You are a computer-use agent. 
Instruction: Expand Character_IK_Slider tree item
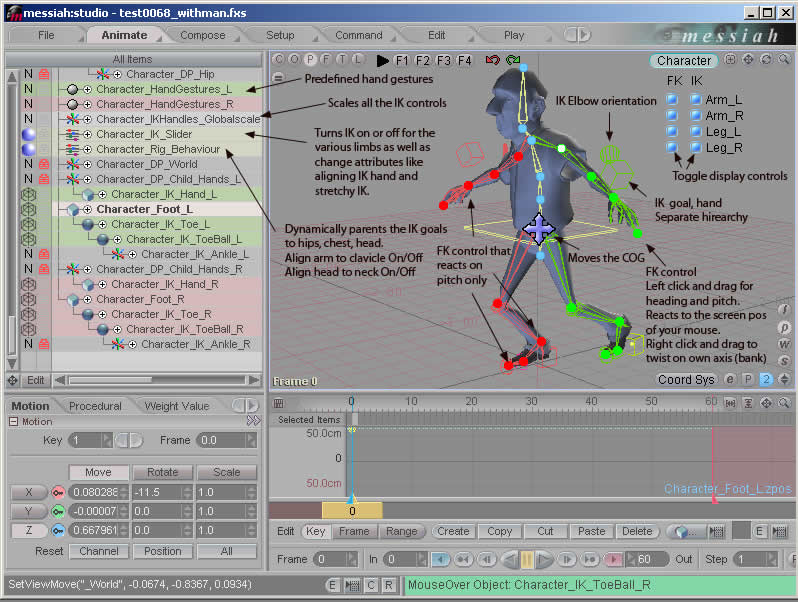pyautogui.click(x=88, y=134)
